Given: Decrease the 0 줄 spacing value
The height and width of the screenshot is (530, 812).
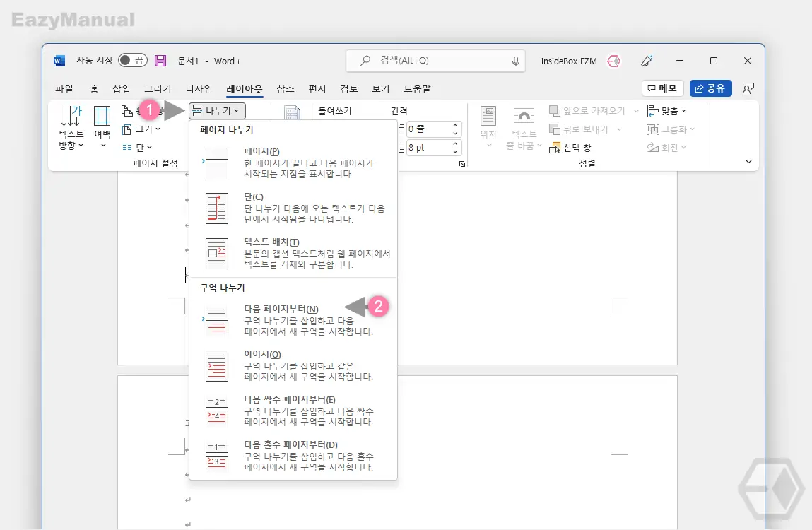Looking at the screenshot, I should pos(455,133).
